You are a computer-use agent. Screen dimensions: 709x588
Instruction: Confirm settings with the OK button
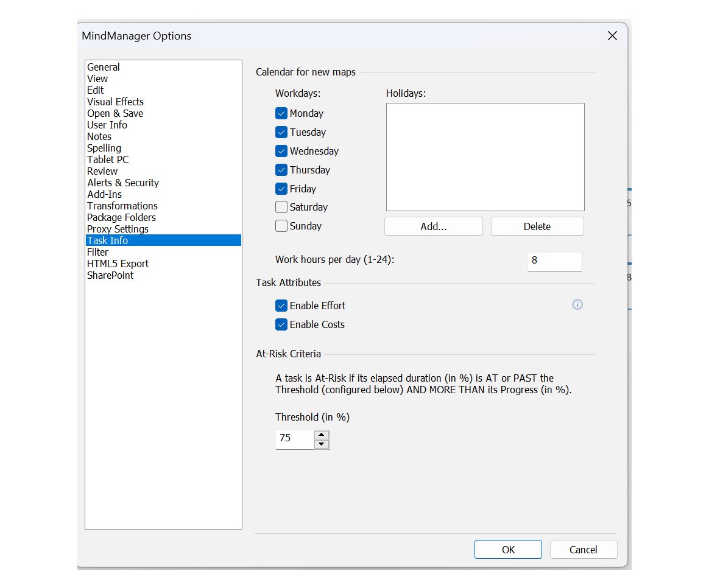[x=508, y=550]
